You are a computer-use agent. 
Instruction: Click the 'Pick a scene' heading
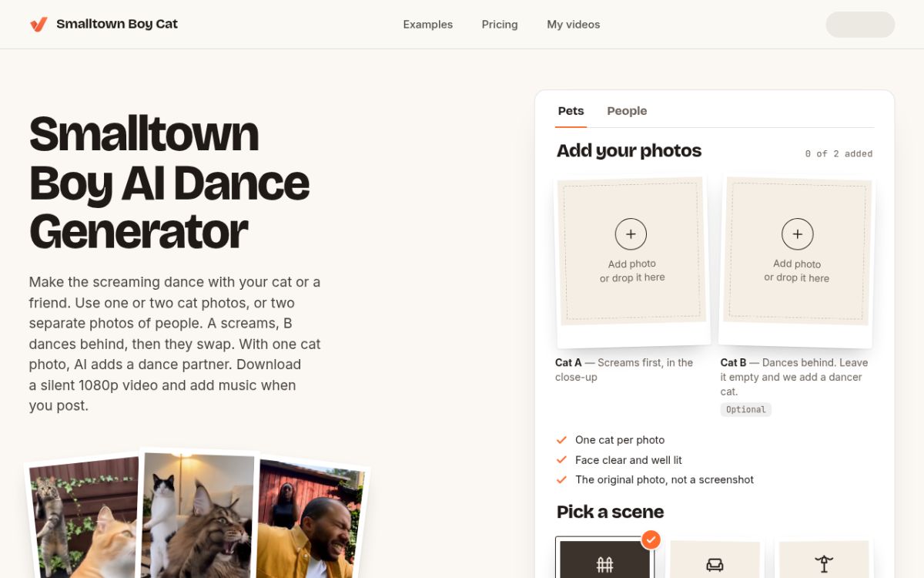[x=610, y=512]
